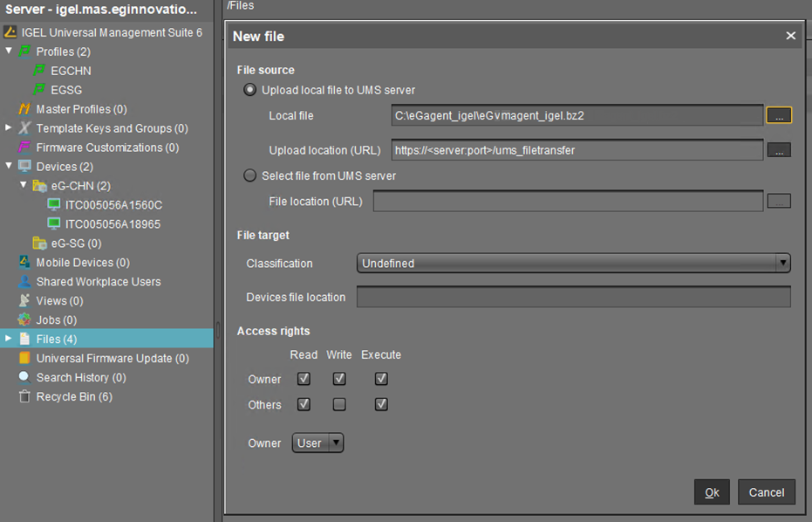Click the Universal Firmware Update icon
This screenshot has height=522, width=812.
click(x=24, y=358)
